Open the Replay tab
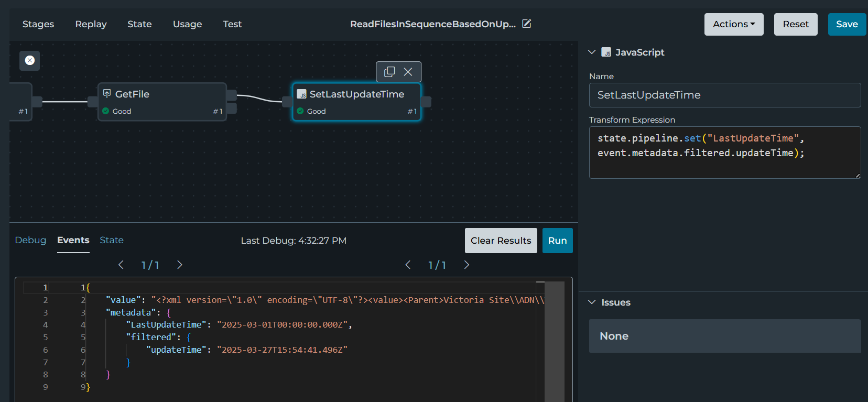The height and width of the screenshot is (402, 868). (x=91, y=24)
